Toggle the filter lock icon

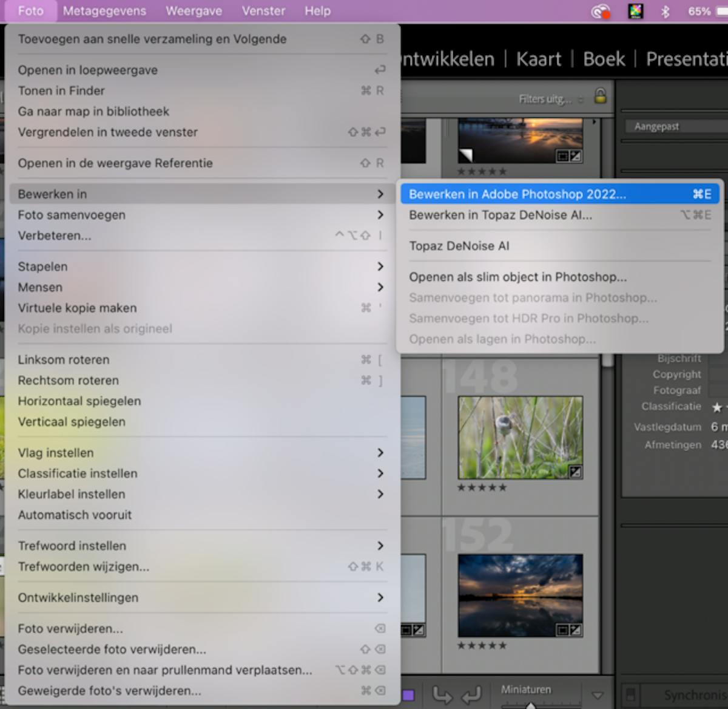tap(600, 96)
